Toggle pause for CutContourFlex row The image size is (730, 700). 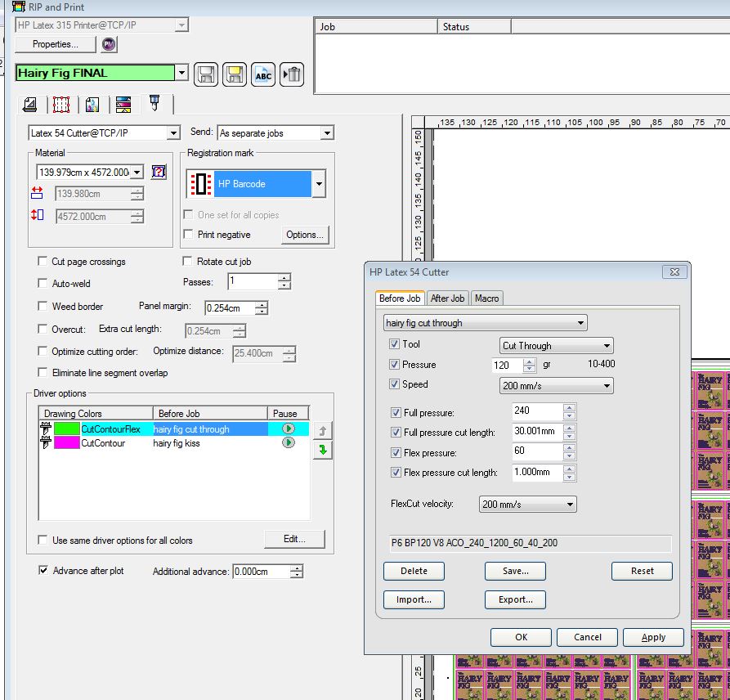(289, 429)
